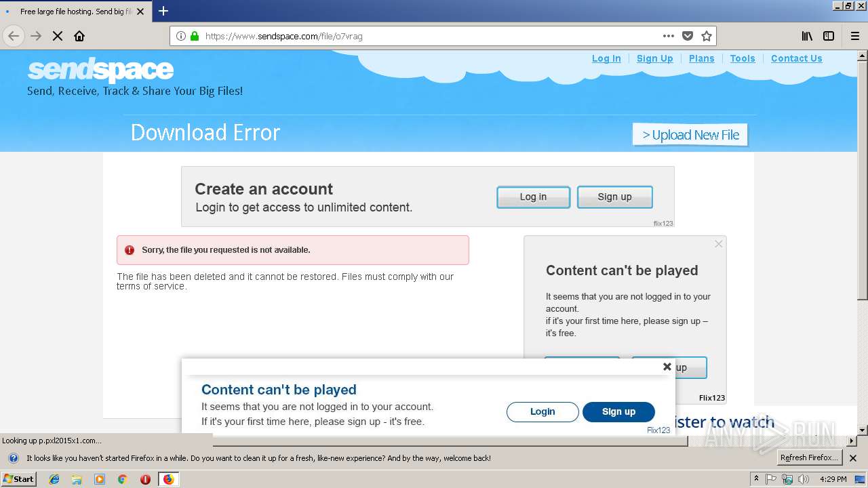Open the page actions three-dot menu
Viewport: 868px width, 488px height.
(x=669, y=36)
